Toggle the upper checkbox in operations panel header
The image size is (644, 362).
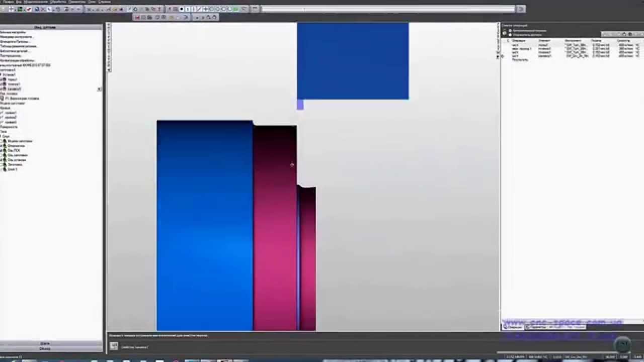point(510,31)
